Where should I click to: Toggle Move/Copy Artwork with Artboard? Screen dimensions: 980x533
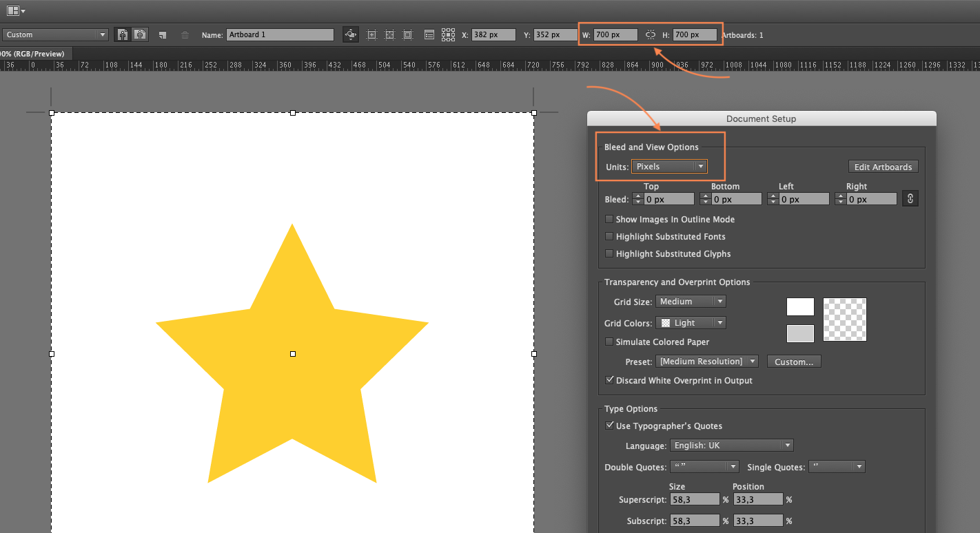pyautogui.click(x=351, y=34)
